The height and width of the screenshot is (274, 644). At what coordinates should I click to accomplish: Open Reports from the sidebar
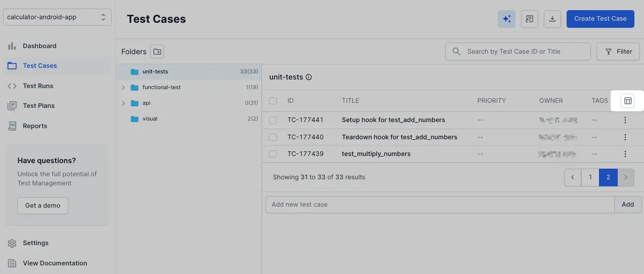[35, 126]
